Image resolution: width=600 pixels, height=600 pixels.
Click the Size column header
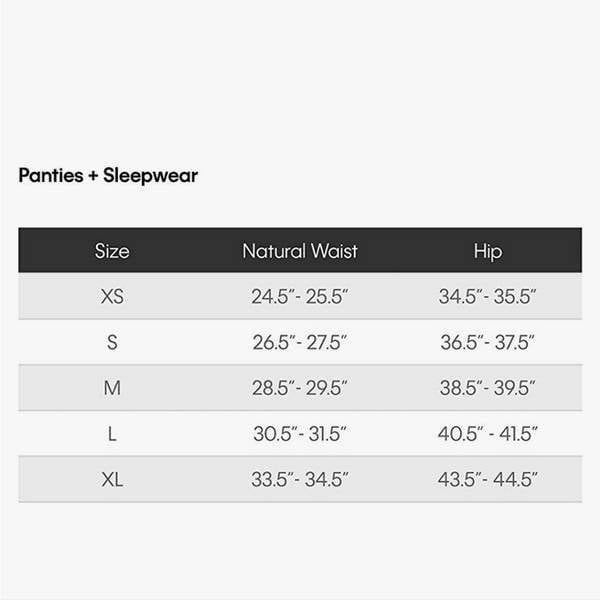pos(112,251)
